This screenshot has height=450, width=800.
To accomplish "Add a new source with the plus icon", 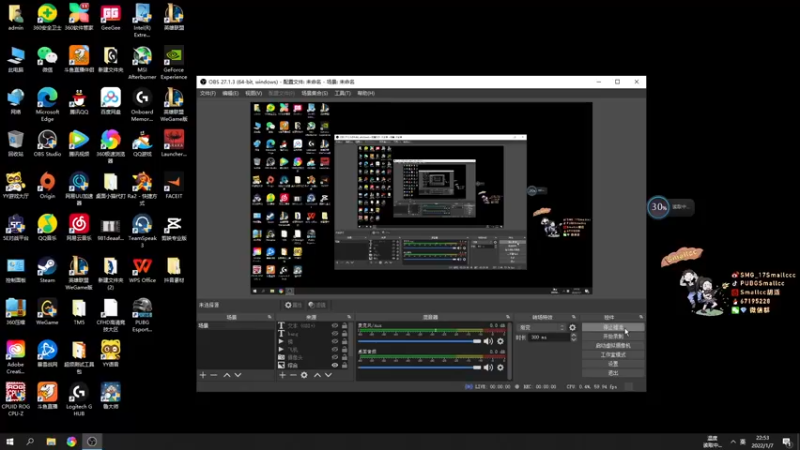I will [x=283, y=375].
